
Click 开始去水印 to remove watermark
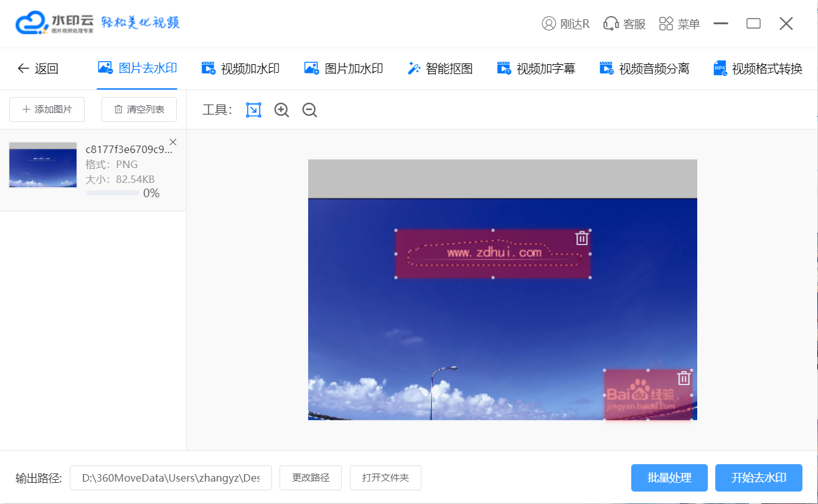[x=759, y=478]
